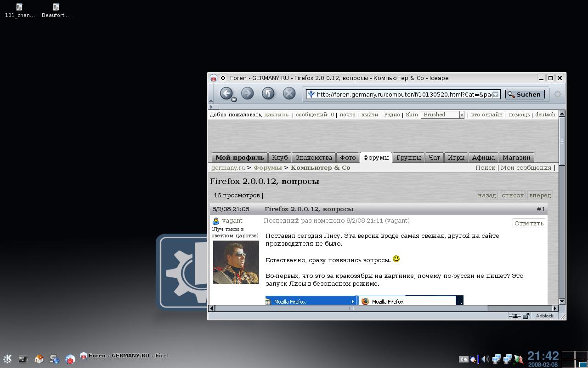Open the volume speaker tray icon
Image resolution: width=588 pixels, height=368 pixels.
tap(485, 359)
